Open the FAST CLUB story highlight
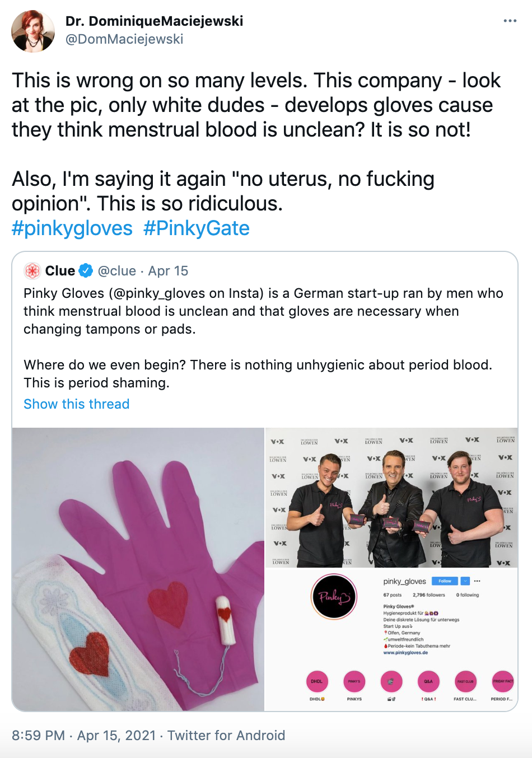This screenshot has width=532, height=758. [465, 681]
